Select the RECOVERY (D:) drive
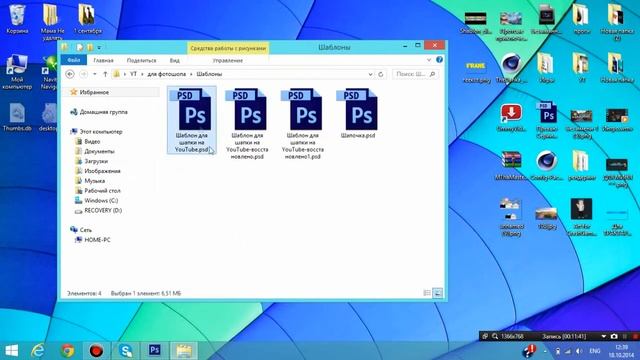Viewport: 640px width, 360px height. pyautogui.click(x=103, y=211)
